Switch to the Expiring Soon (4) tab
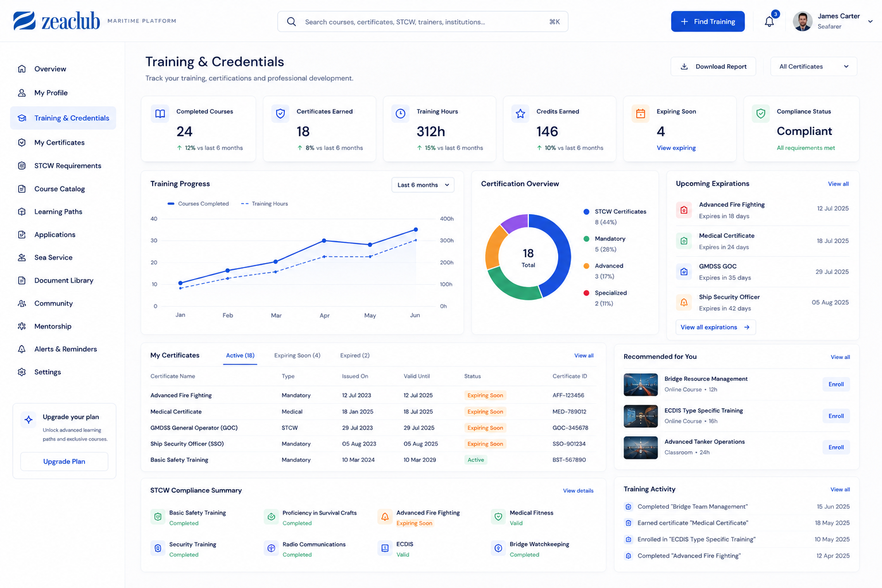882x588 pixels. [x=297, y=355]
